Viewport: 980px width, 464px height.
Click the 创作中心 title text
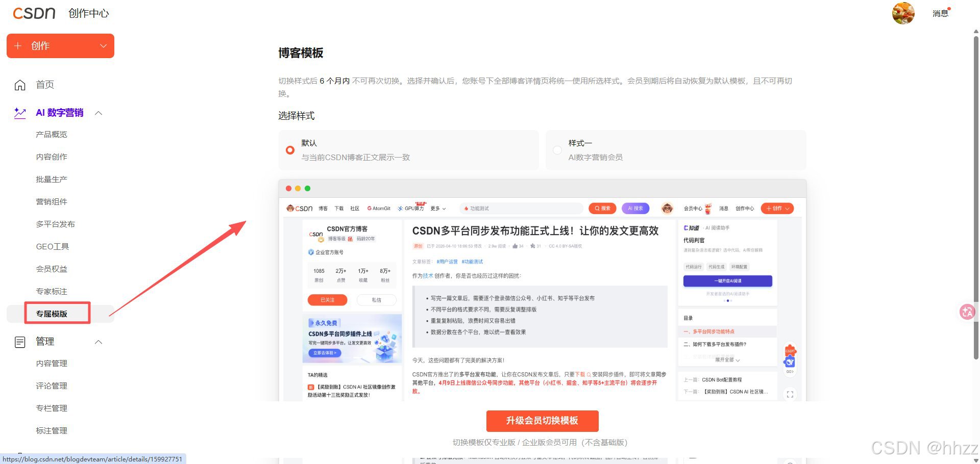pos(89,14)
